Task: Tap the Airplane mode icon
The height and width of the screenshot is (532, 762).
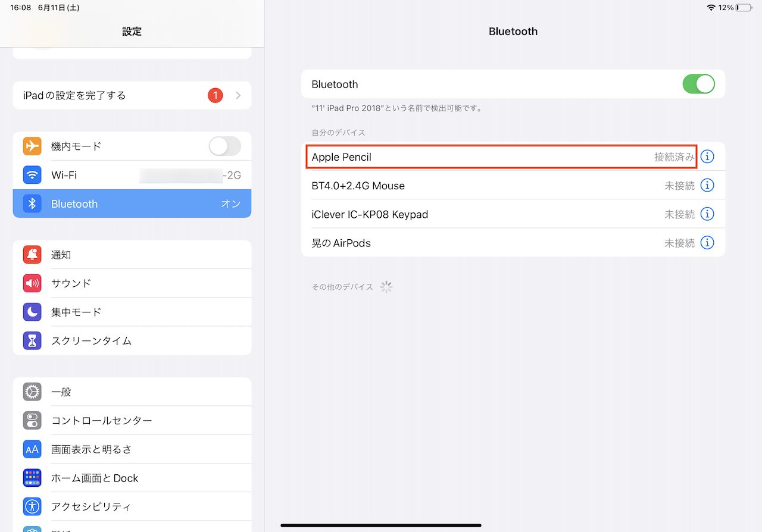Action: point(32,146)
